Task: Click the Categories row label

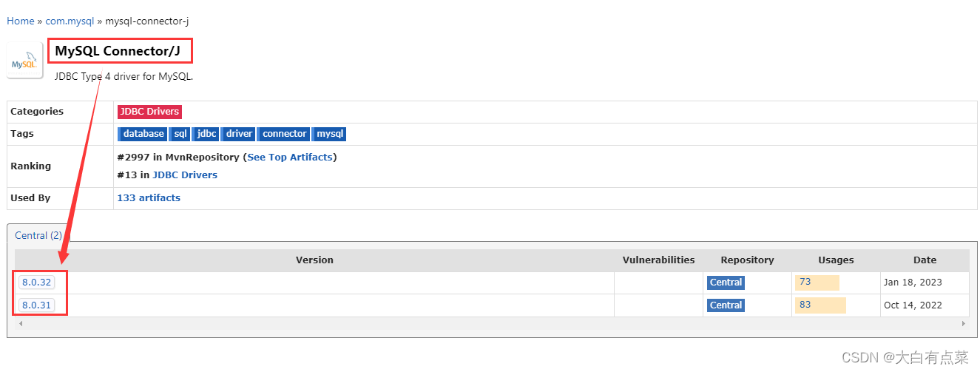Action: click(37, 112)
